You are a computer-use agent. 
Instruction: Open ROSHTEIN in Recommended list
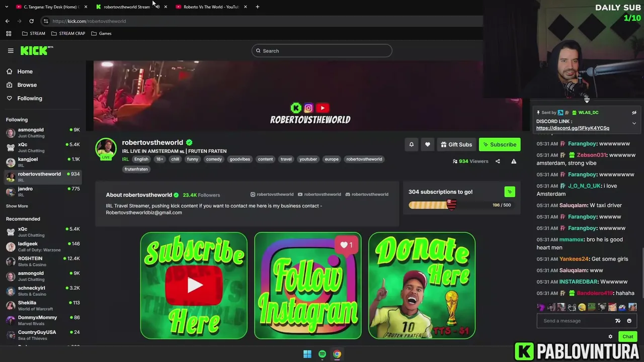tap(43, 261)
